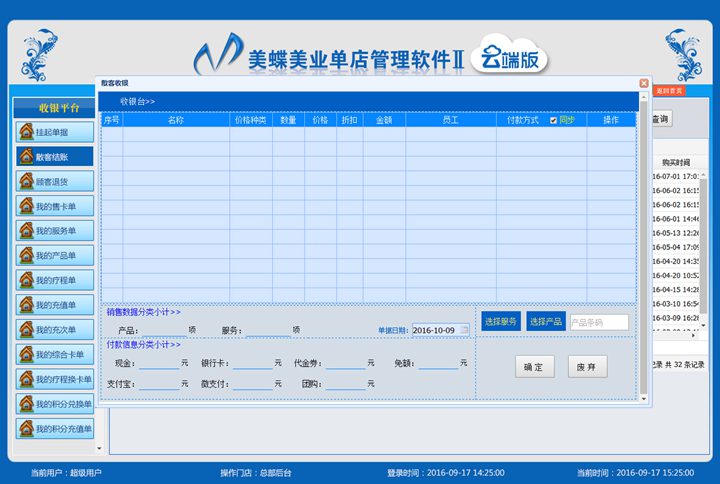Select the 16-03-10 row in background list
This screenshot has width=720, height=484.
[x=675, y=304]
